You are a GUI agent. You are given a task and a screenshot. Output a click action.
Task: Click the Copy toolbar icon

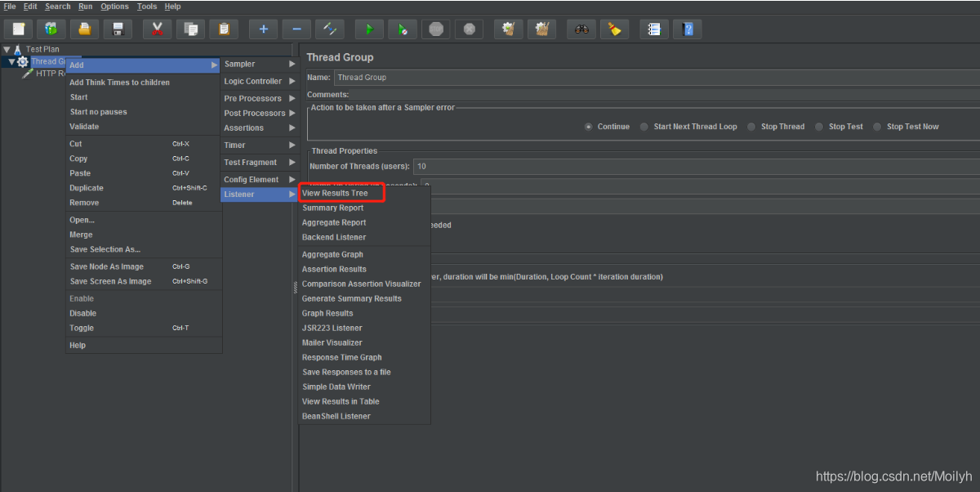click(190, 29)
